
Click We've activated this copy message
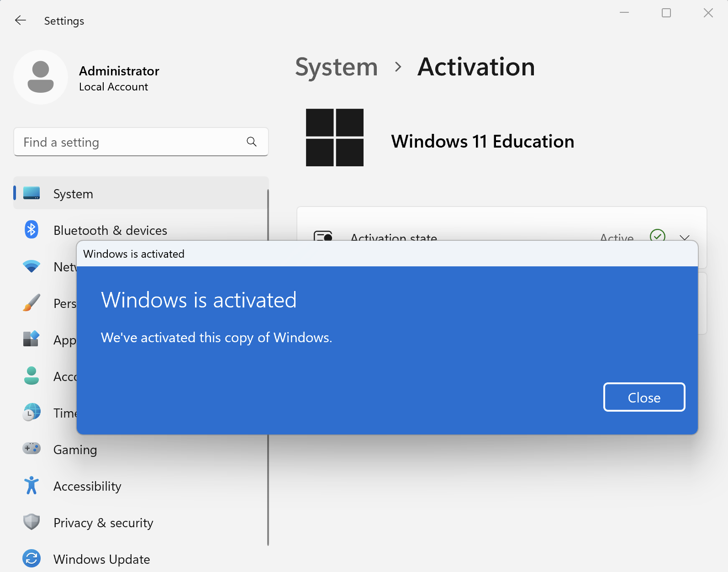[216, 338]
